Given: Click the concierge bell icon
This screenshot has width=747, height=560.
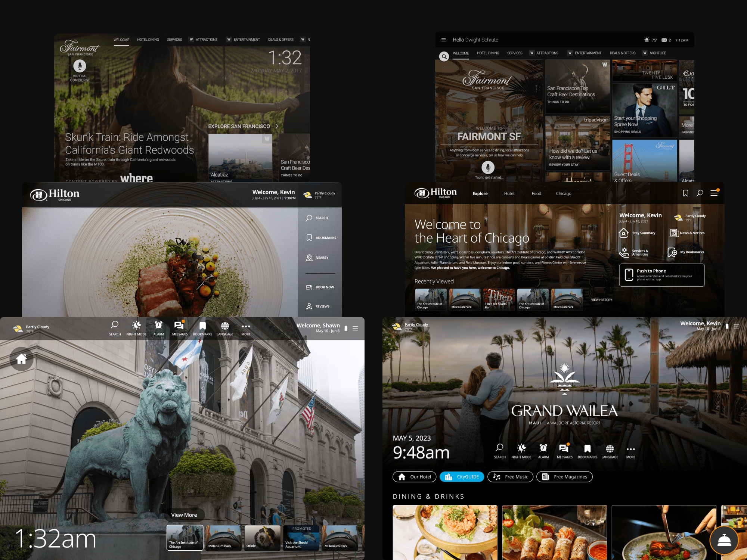Looking at the screenshot, I should [724, 540].
